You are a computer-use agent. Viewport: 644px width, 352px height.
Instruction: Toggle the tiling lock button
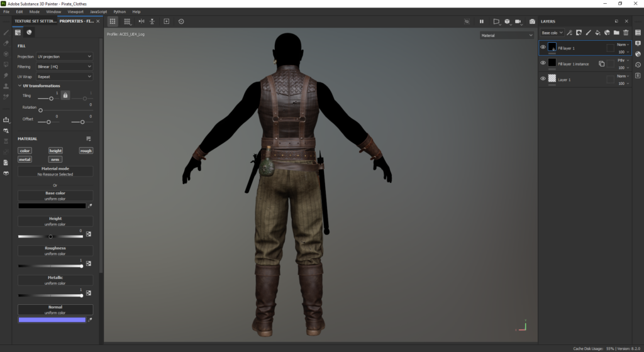65,95
